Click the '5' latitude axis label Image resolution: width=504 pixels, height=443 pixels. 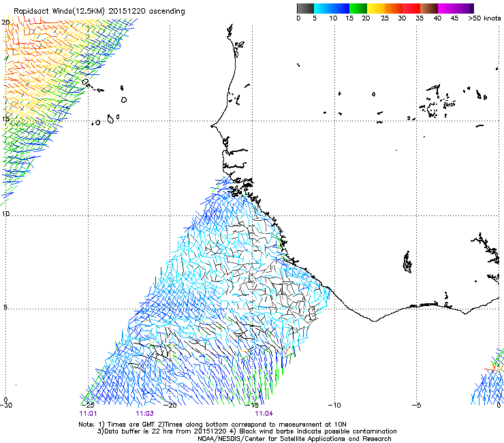click(5, 307)
